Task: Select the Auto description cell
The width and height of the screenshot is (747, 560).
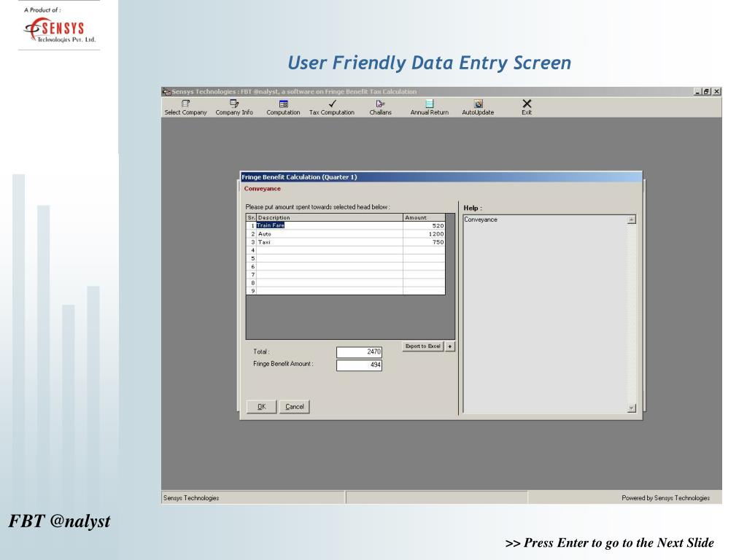Action: pos(330,234)
